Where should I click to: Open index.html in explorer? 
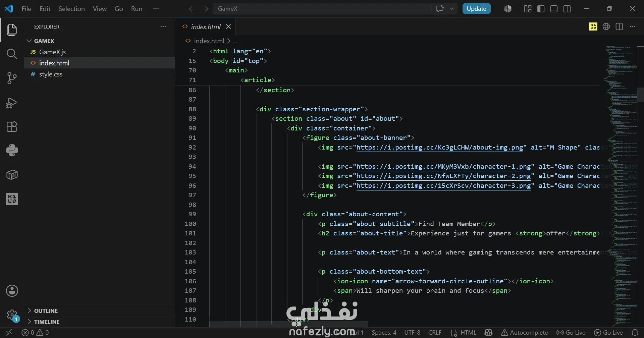[x=99, y=63]
